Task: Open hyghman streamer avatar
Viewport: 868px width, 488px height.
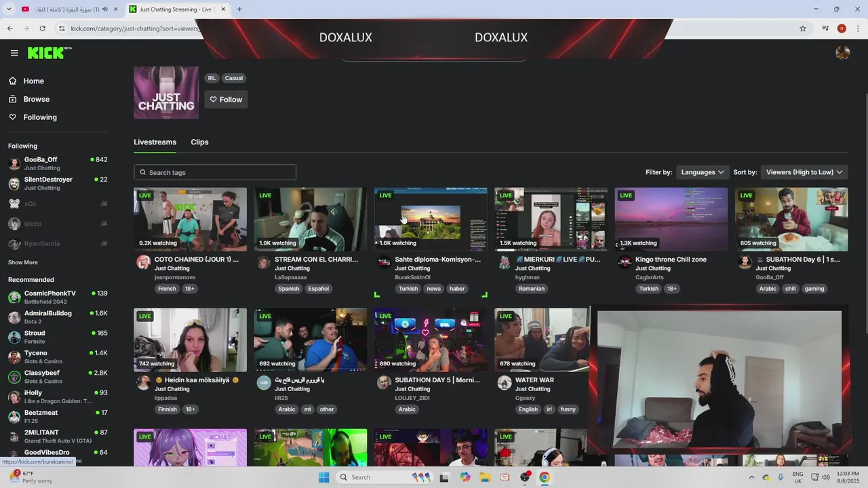Action: point(504,263)
